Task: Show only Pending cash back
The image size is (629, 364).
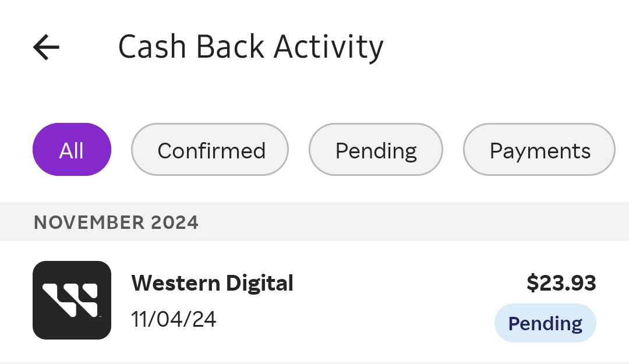Action: pos(376,150)
